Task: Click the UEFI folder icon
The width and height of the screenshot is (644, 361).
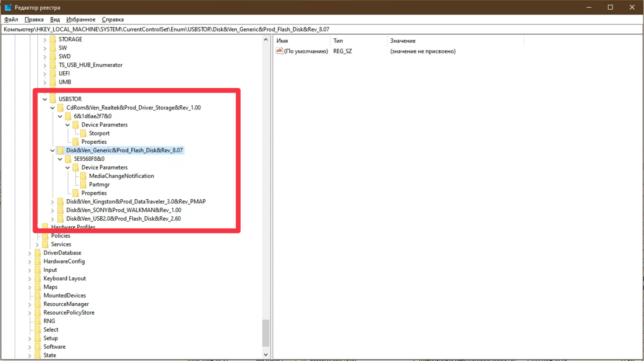Action: click(x=53, y=73)
